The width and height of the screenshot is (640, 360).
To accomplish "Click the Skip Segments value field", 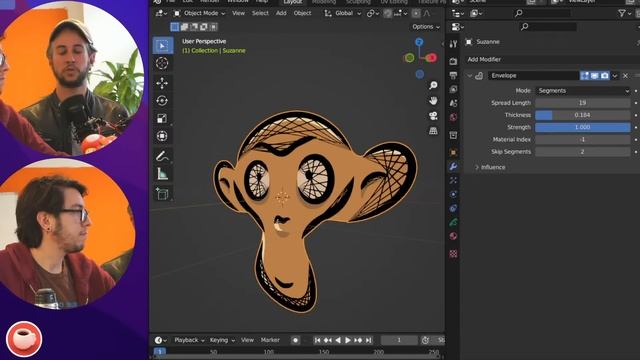I will (x=582, y=152).
